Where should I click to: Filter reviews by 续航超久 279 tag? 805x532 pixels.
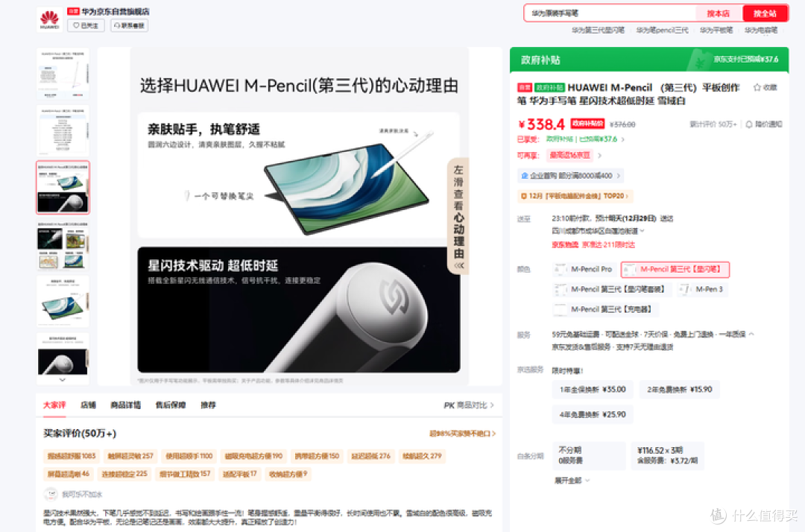click(422, 456)
